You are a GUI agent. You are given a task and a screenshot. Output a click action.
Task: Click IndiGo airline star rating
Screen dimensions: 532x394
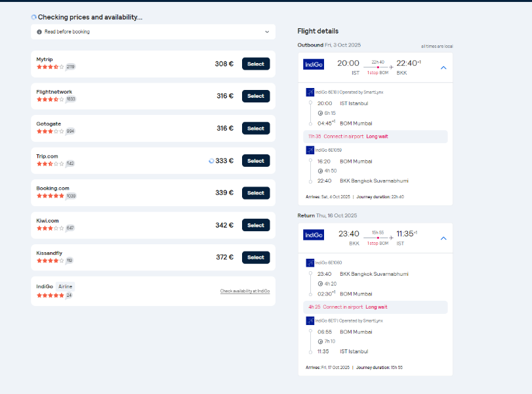pos(51,295)
